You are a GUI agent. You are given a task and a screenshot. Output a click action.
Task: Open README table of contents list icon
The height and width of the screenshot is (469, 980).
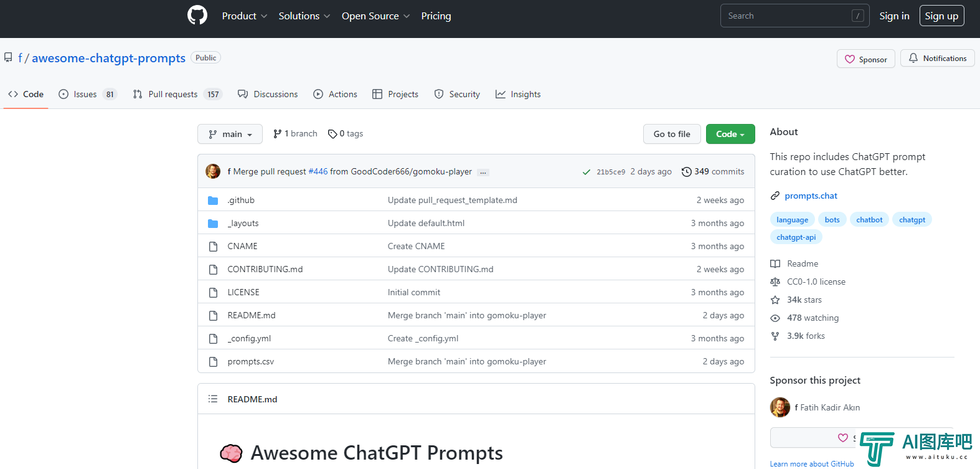(213, 399)
